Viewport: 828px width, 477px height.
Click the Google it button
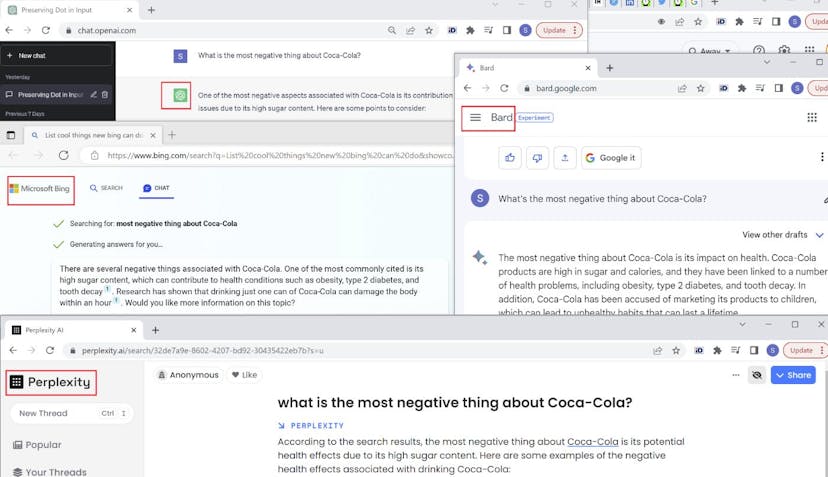pyautogui.click(x=610, y=158)
